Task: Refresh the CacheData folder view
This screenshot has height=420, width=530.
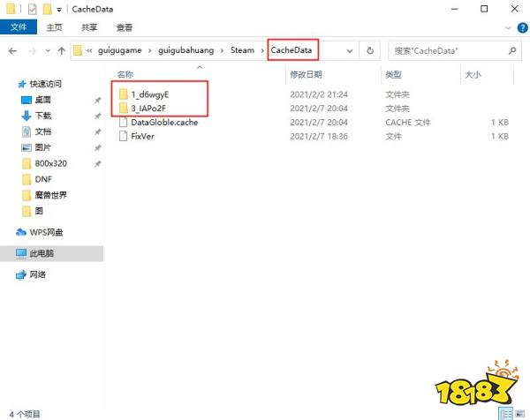Action: 370,50
